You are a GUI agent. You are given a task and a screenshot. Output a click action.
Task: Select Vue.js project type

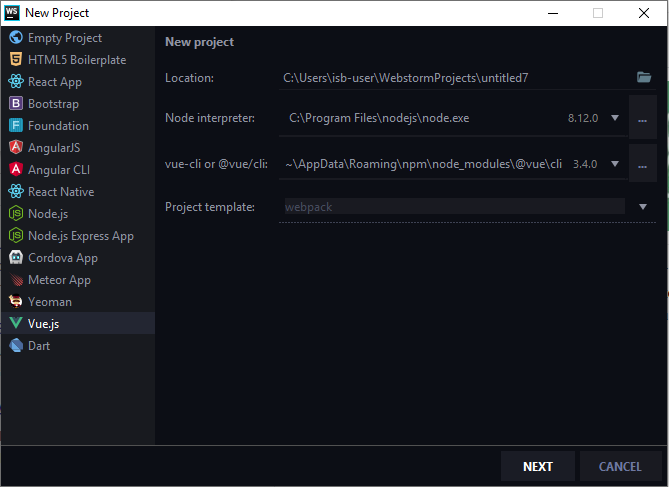pos(78,323)
